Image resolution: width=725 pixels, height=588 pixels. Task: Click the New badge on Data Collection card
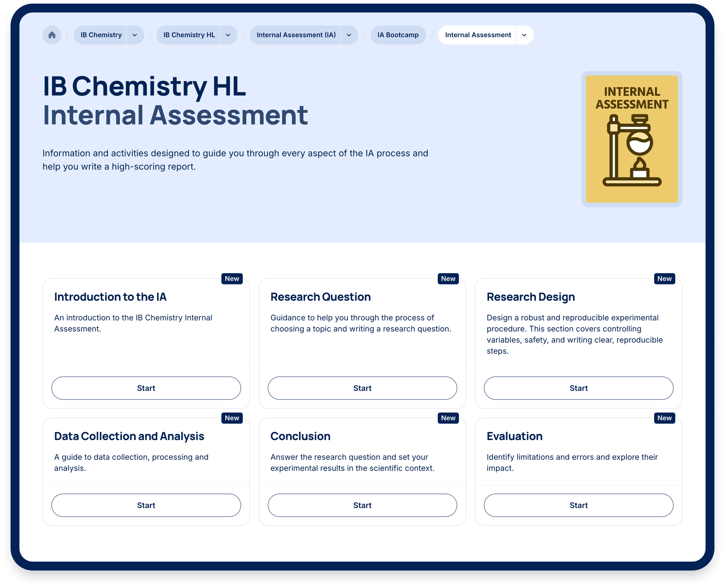click(232, 418)
